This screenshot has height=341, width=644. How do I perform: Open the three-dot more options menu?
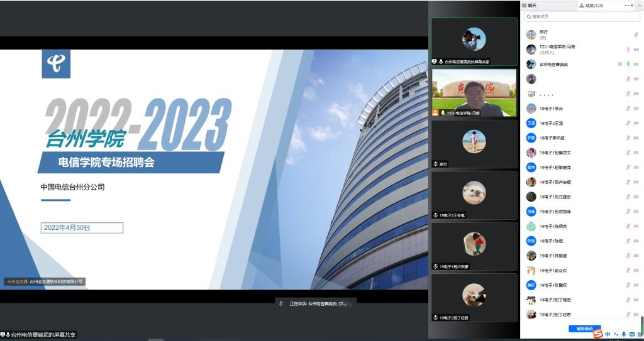(627, 5)
